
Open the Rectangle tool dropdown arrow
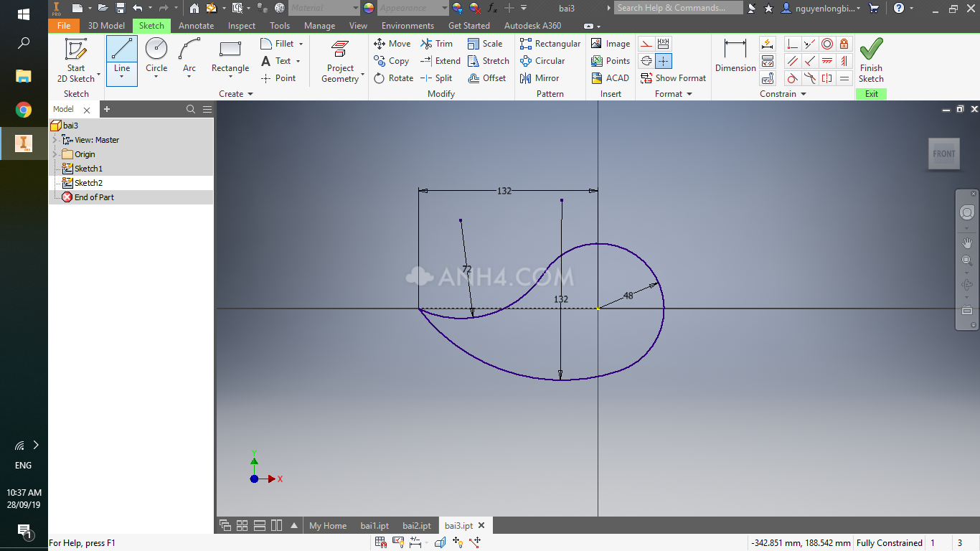coord(230,77)
